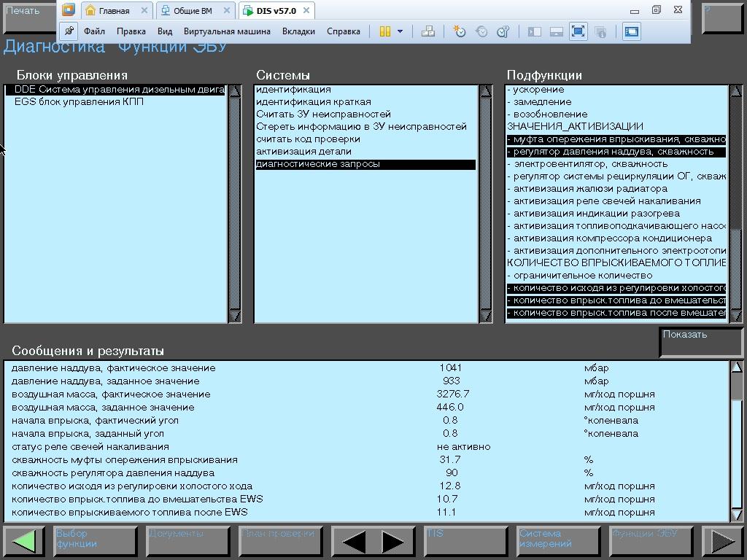
Task: Click the black left arrow button
Action: tap(354, 542)
